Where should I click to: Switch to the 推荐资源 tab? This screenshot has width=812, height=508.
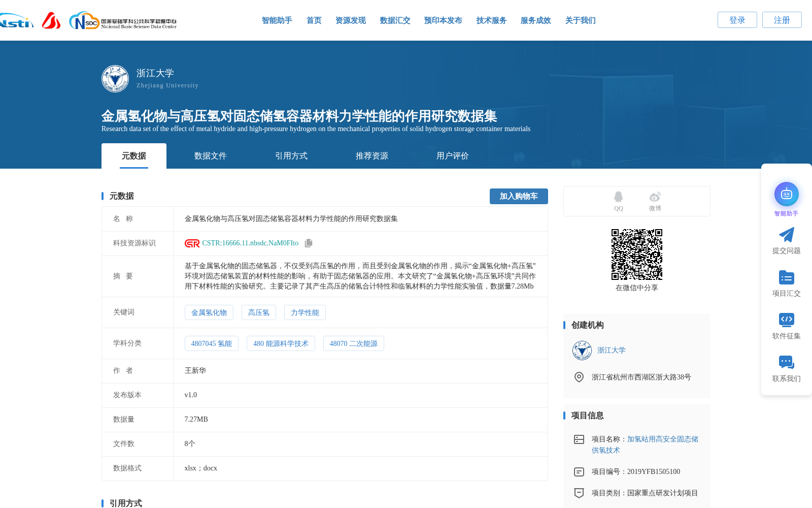(372, 156)
